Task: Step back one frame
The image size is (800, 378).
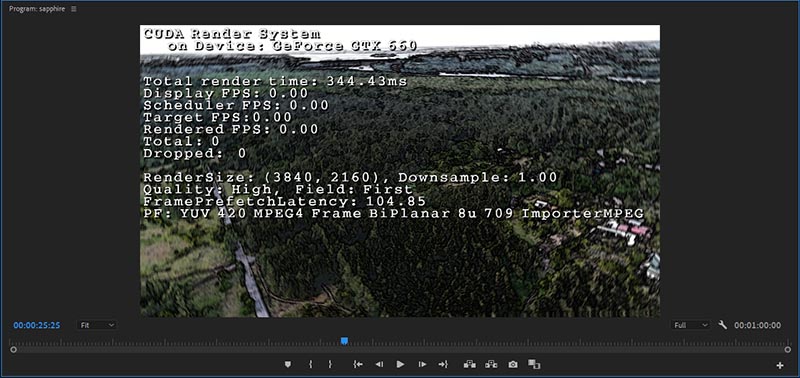Action: tap(379, 364)
